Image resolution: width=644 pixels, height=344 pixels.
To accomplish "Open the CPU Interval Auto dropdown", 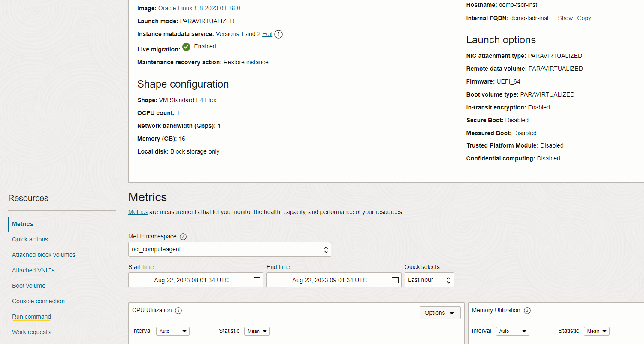I will (172, 331).
